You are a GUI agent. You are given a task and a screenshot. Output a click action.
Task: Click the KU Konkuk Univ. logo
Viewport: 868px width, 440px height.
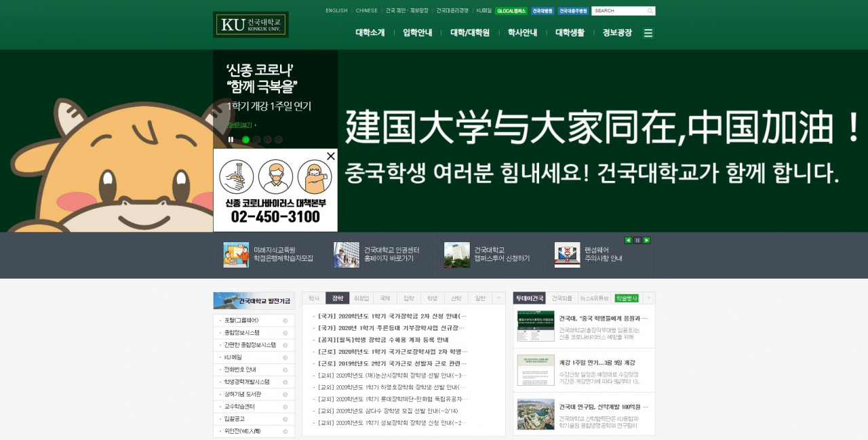click(251, 24)
